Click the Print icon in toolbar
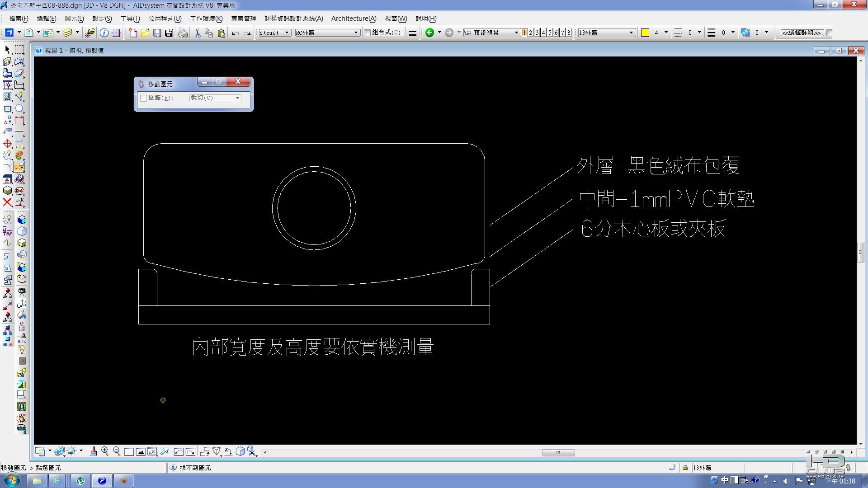This screenshot has height=488, width=868. (x=183, y=33)
